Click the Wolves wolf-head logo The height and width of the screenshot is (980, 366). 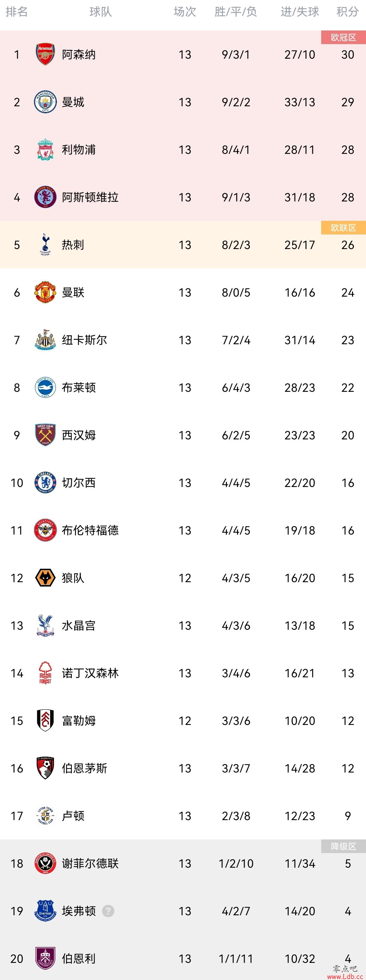coord(45,578)
